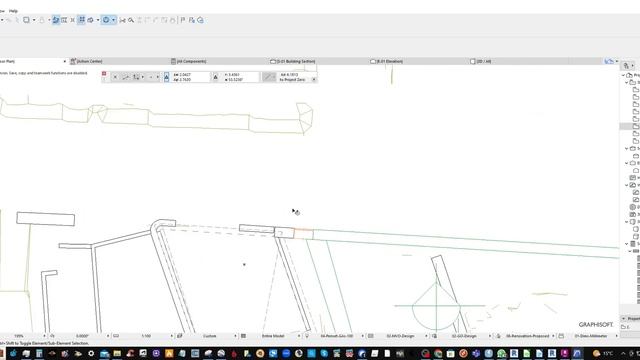This screenshot has width=640, height=360.
Task: Click the dimension icon in status bar
Action: (x=561, y=336)
